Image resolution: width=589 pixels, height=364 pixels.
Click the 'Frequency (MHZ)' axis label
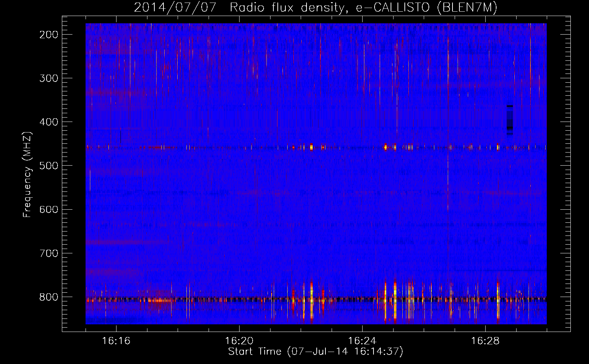27,175
